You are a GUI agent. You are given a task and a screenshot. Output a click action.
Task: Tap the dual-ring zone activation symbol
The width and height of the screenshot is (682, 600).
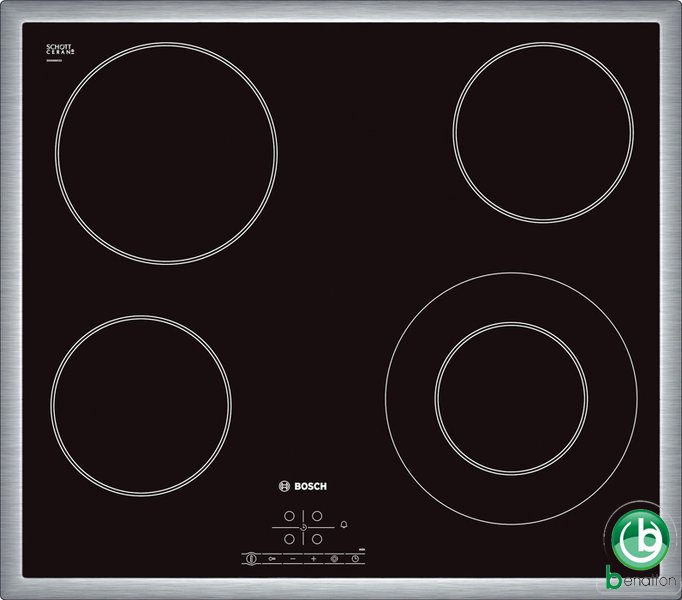(x=335, y=558)
